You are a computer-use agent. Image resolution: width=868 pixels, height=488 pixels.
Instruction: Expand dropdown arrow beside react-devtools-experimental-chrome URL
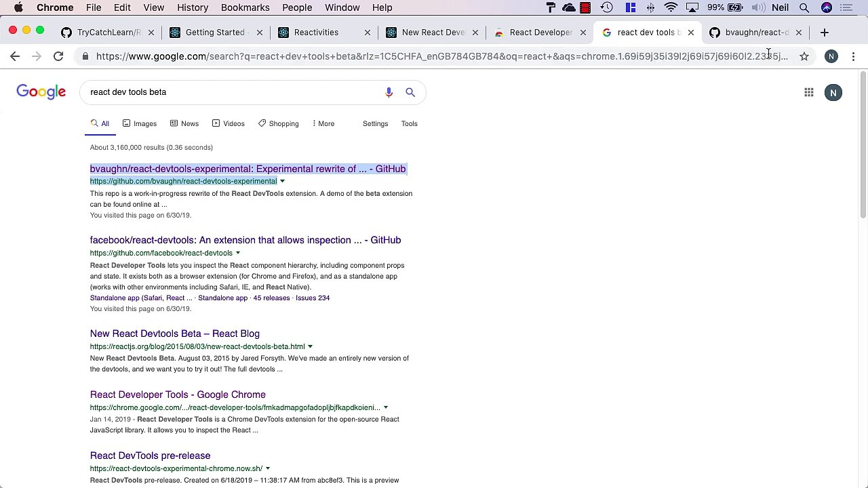pyautogui.click(x=267, y=469)
